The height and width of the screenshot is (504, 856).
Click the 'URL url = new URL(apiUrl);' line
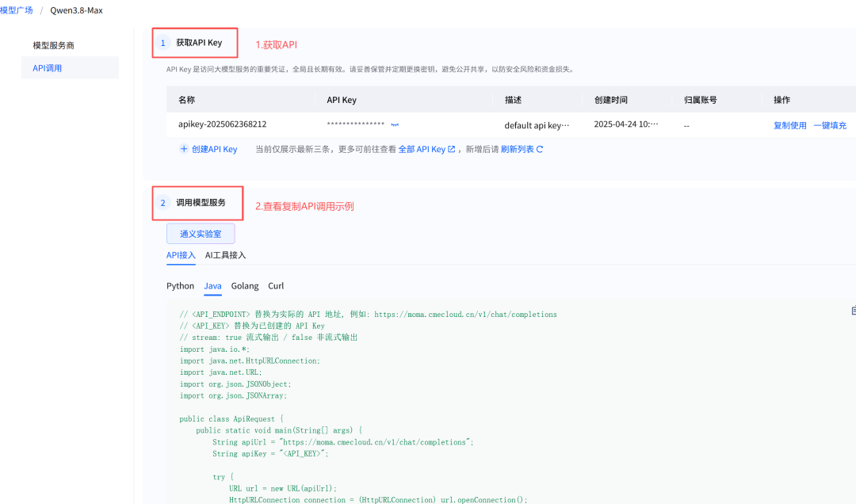point(283,489)
